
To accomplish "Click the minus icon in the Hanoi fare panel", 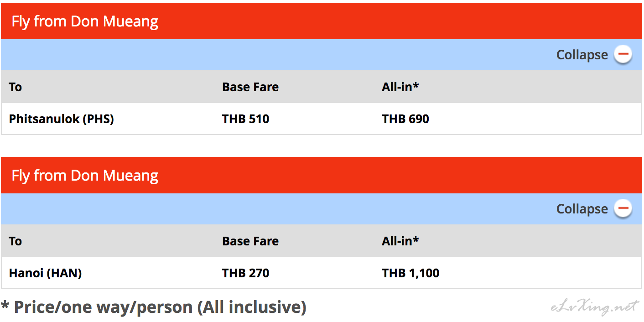I will [623, 209].
